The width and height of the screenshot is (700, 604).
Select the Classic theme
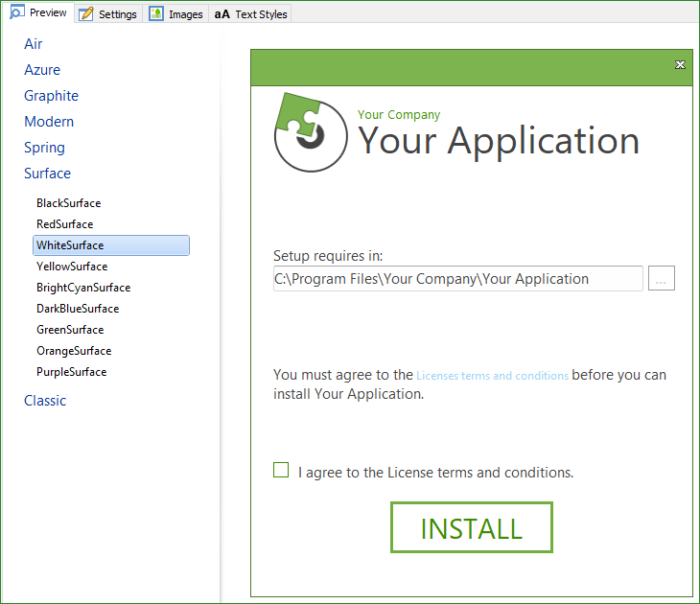(x=45, y=401)
